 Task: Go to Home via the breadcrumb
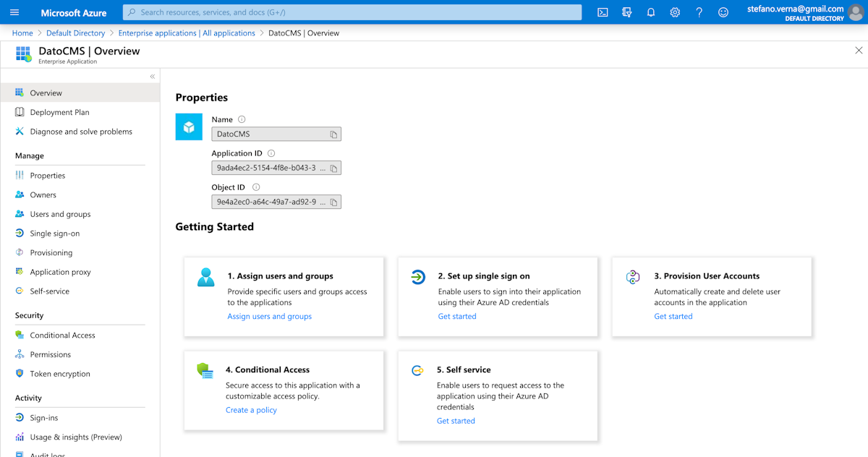tap(22, 33)
